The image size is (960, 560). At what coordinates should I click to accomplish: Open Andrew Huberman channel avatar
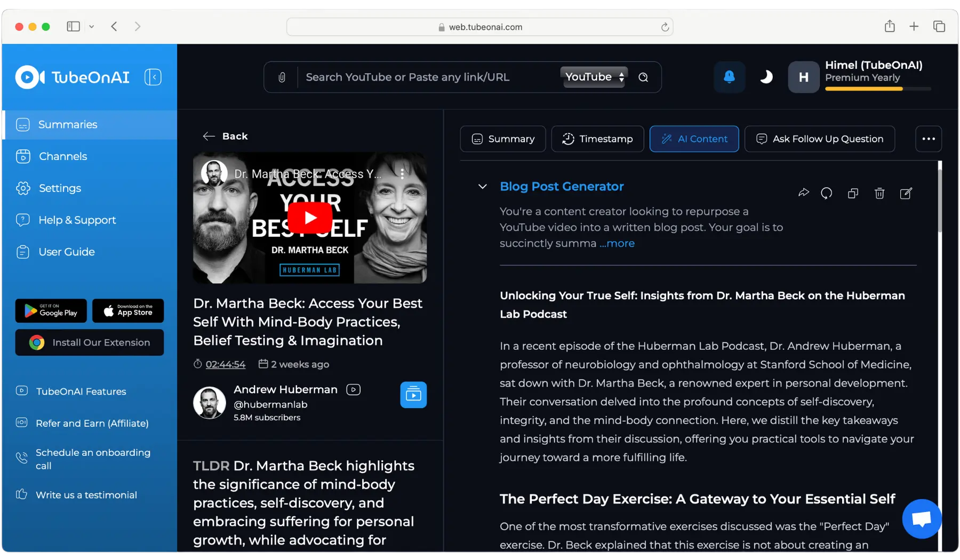(x=209, y=403)
